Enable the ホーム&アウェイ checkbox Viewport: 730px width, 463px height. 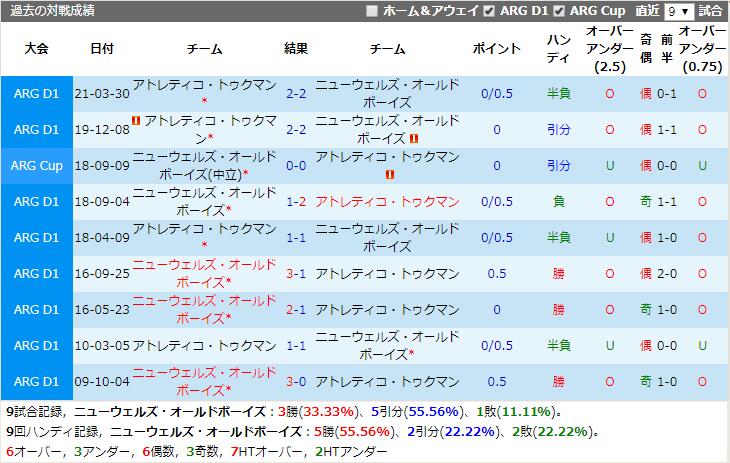tap(372, 11)
